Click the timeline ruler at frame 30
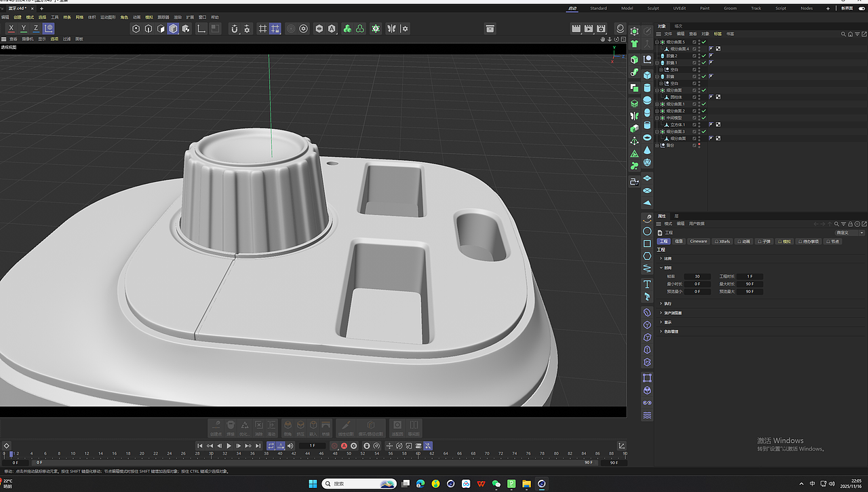The image size is (868, 492). tap(212, 453)
